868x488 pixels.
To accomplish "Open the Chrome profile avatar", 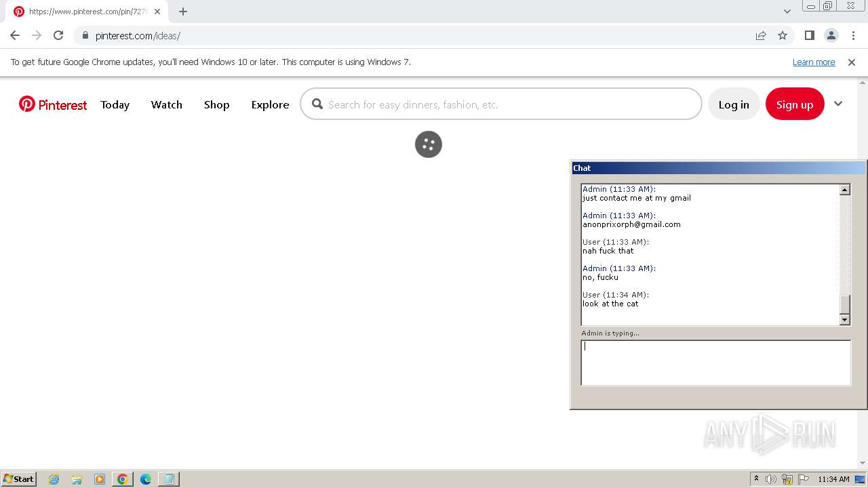I will coord(831,35).
